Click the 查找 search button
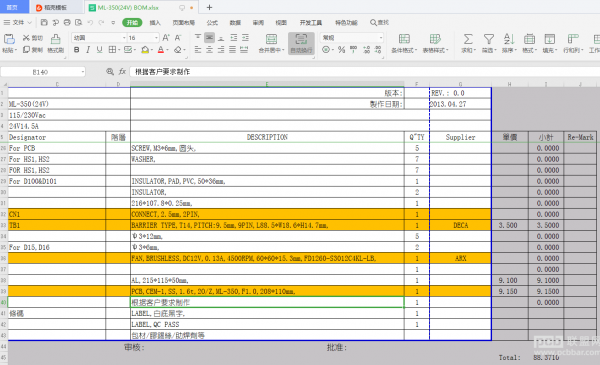Screen dimensions: 600x365 (x=379, y=23)
